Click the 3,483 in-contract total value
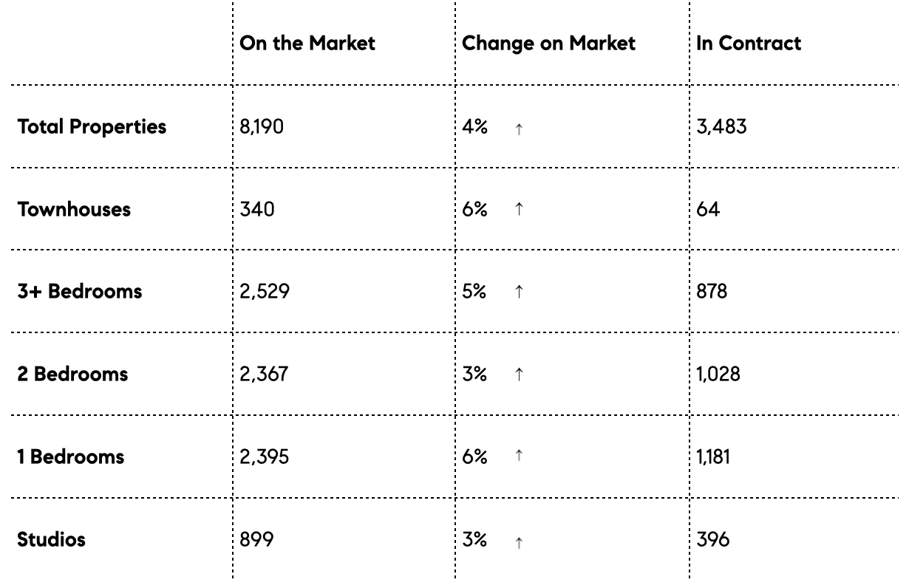Image resolution: width=909 pixels, height=588 pixels. (721, 127)
